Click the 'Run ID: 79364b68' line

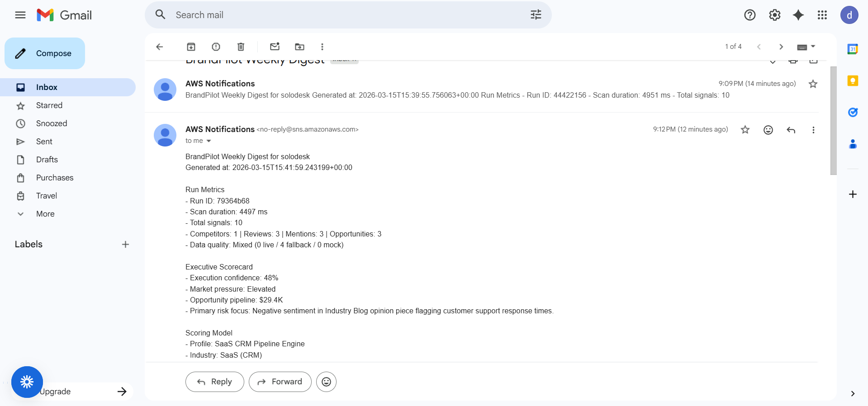218,201
